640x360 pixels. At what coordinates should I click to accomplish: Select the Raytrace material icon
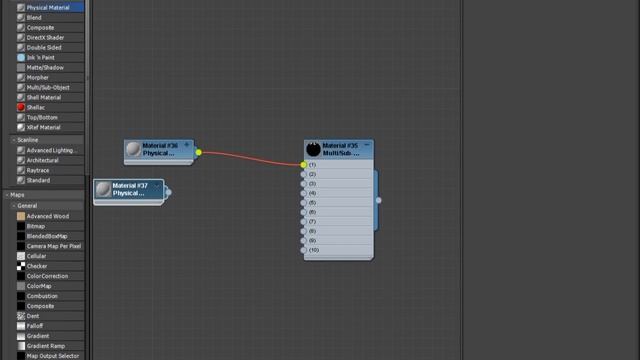(x=21, y=170)
